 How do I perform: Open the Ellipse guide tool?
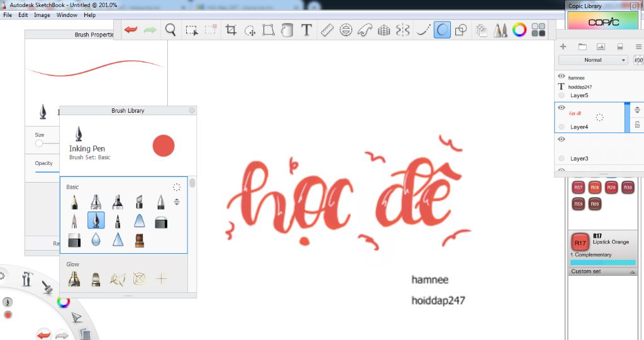point(346,30)
